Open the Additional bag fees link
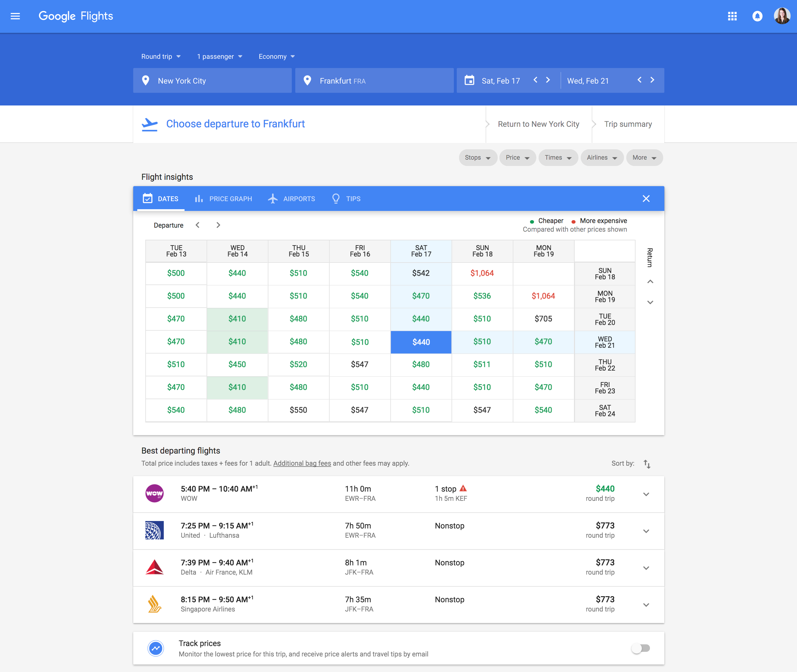The height and width of the screenshot is (672, 797). point(302,463)
